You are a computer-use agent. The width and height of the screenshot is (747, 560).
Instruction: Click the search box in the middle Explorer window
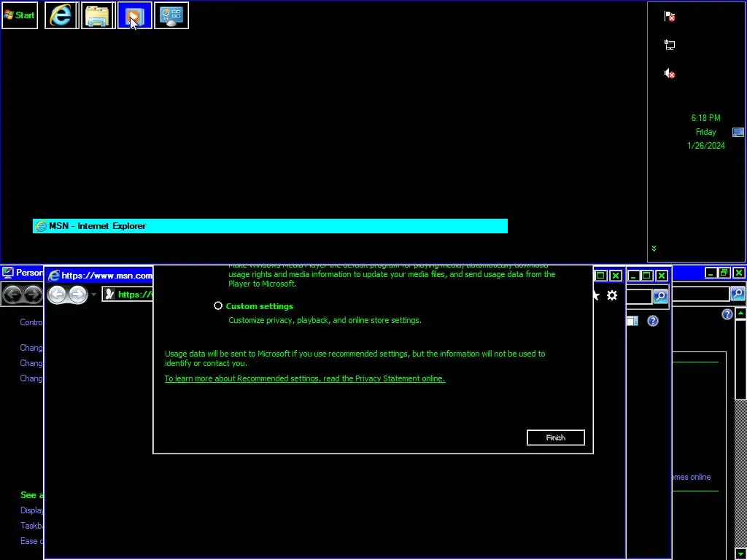click(639, 296)
